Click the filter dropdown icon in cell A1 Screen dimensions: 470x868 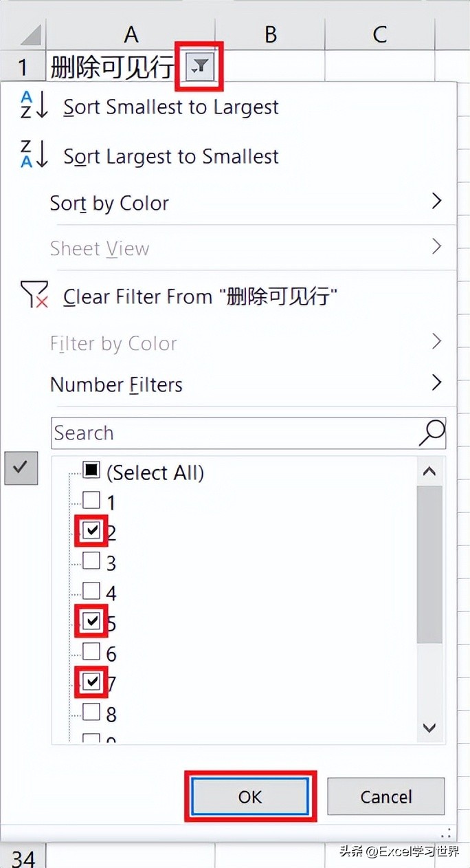[201, 67]
